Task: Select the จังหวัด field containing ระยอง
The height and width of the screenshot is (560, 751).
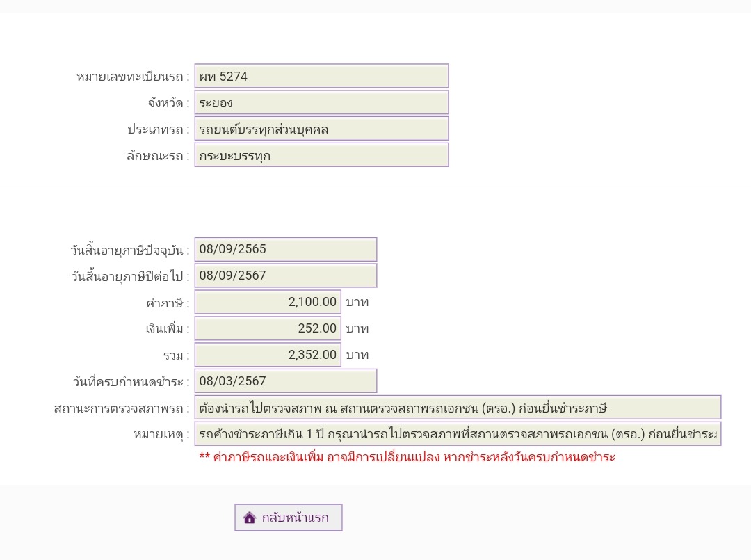Action: [321, 102]
